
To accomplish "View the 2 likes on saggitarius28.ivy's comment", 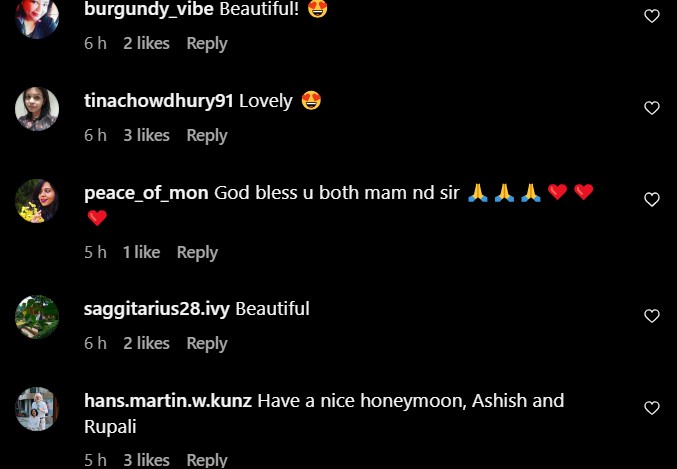I will click(x=146, y=344).
